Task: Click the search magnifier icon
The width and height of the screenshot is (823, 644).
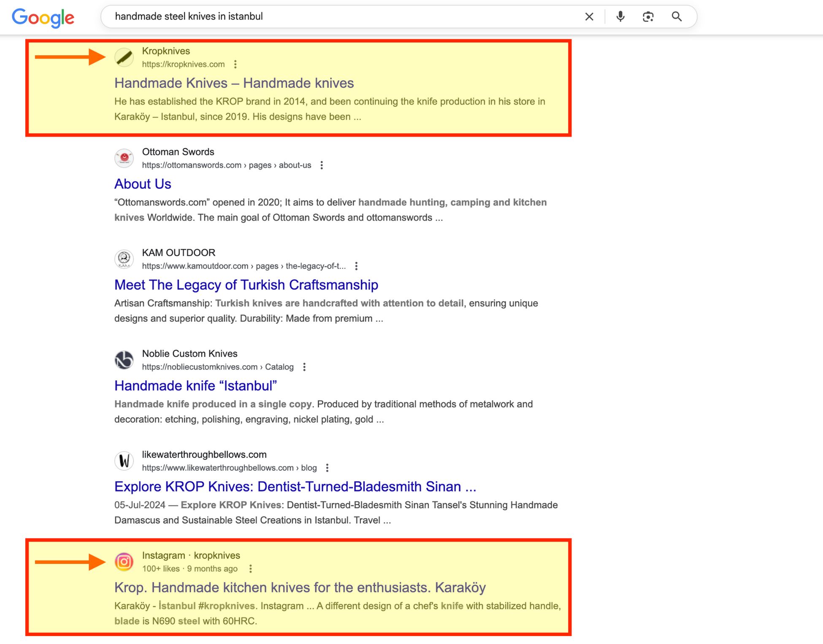Action: (x=676, y=17)
